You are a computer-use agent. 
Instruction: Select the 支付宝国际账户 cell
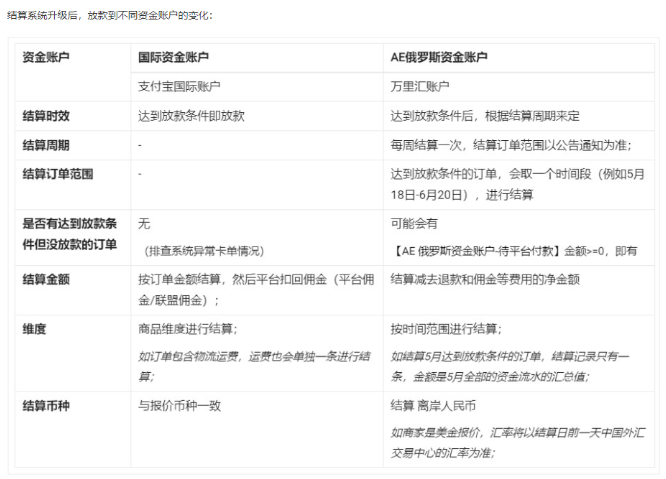[179, 87]
